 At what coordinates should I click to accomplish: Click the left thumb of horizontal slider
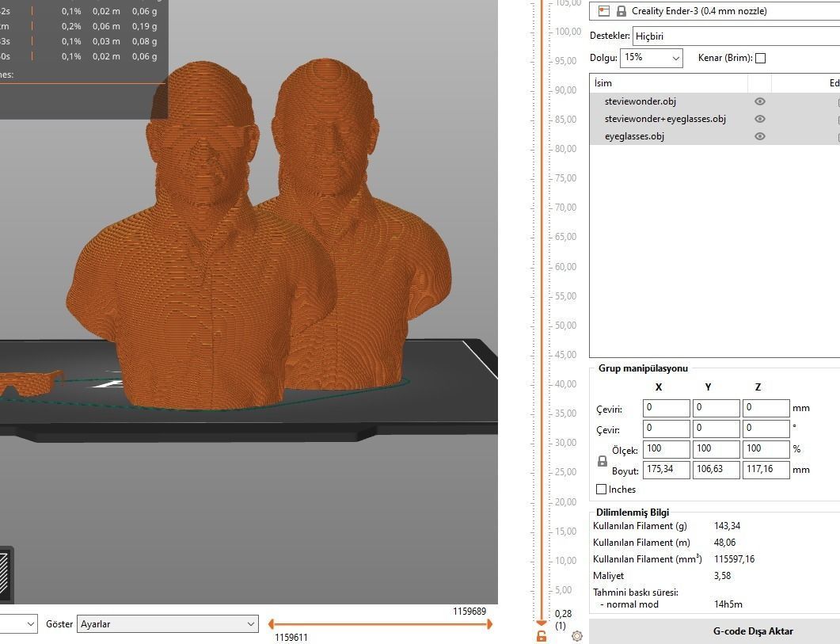coord(271,623)
